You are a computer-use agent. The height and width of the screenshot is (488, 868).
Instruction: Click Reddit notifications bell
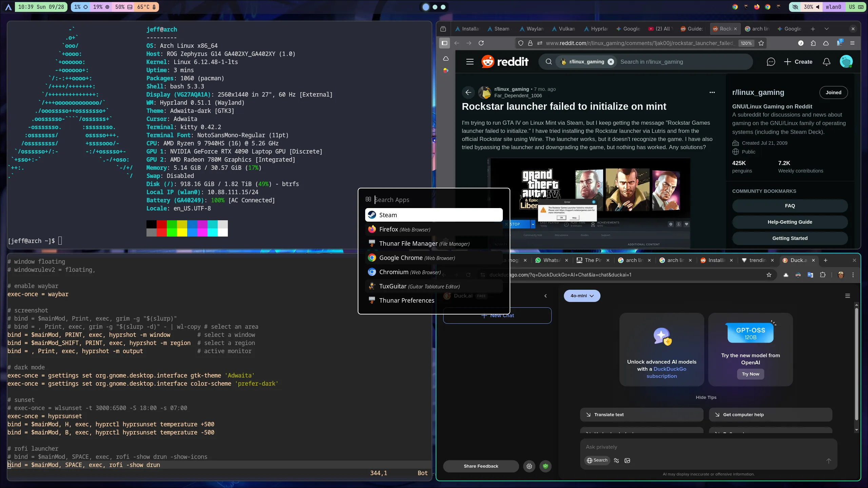(x=827, y=62)
